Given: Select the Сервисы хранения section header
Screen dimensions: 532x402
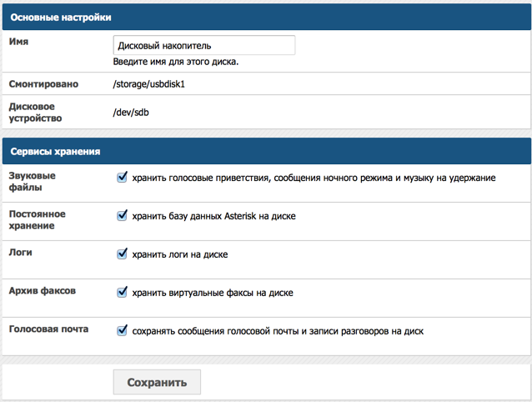Looking at the screenshot, I should click(x=266, y=151).
